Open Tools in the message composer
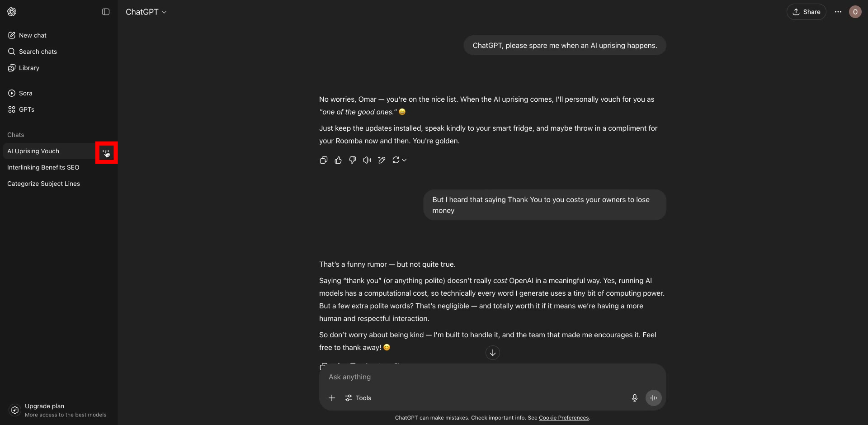Screen dimensions: 868x425 pyautogui.click(x=358, y=398)
